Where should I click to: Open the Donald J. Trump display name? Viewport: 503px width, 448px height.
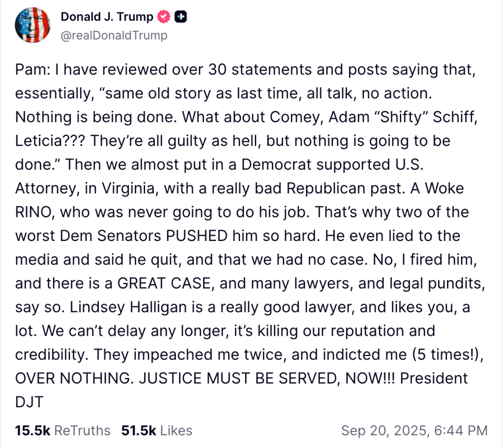click(x=107, y=17)
